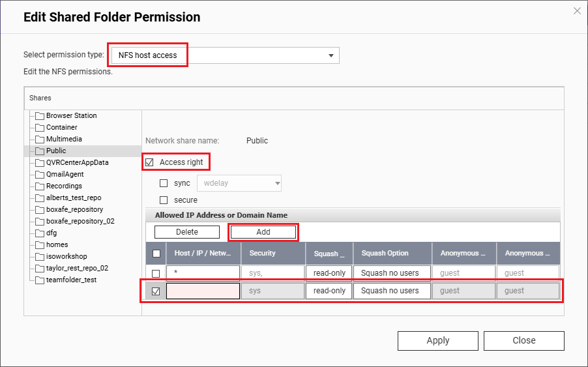Click the Delete button
588x367 pixels.
pos(187,232)
